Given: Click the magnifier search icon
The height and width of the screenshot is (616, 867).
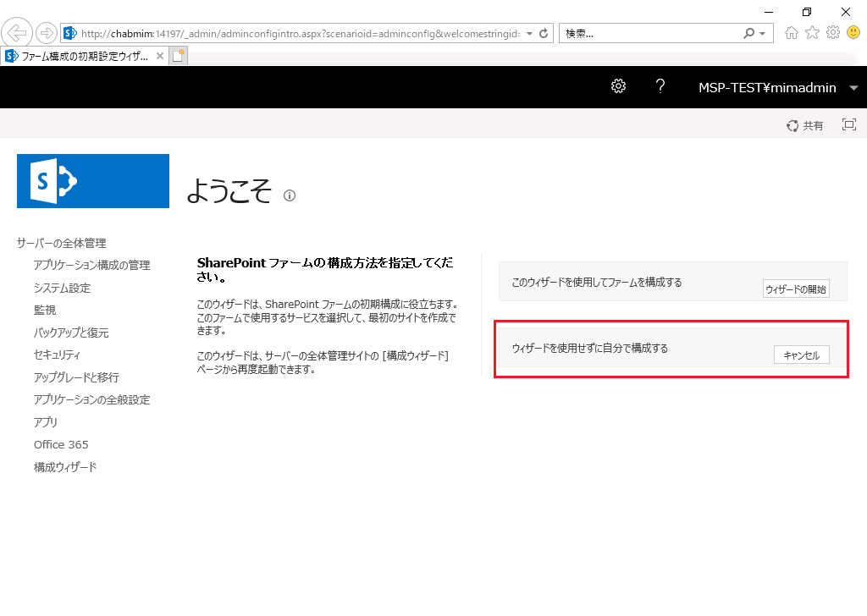Looking at the screenshot, I should [x=748, y=33].
